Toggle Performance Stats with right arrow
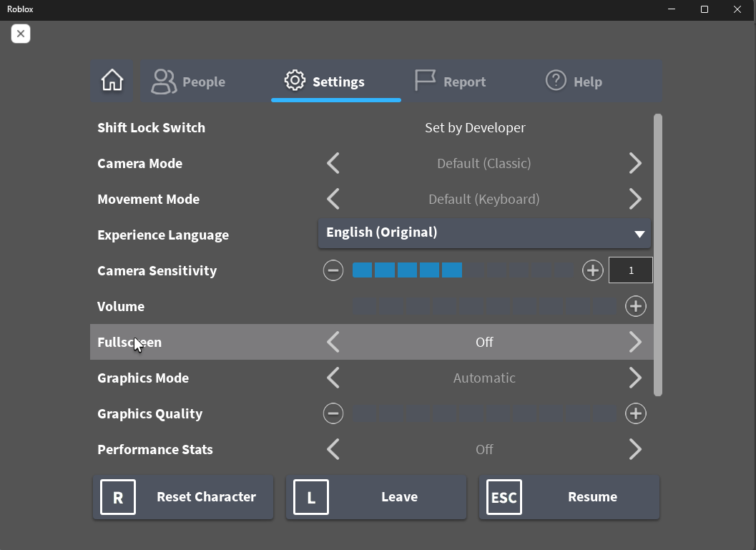The height and width of the screenshot is (550, 756). point(635,449)
